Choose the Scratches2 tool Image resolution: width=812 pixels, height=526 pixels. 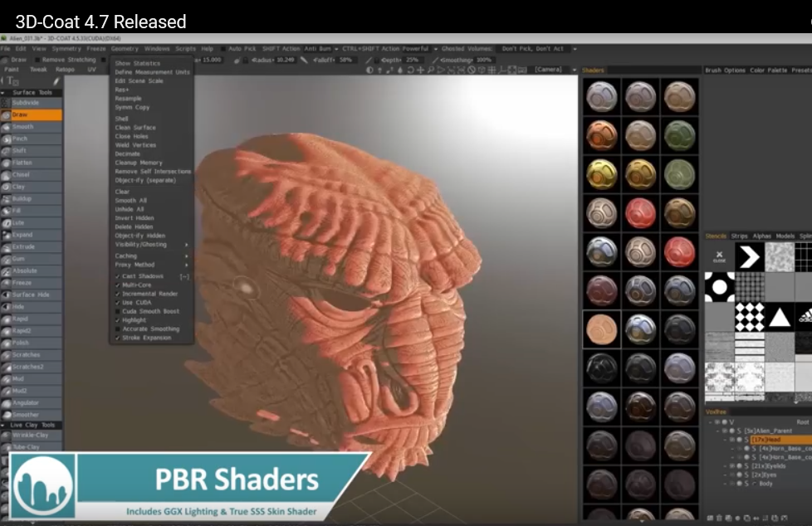click(32, 367)
